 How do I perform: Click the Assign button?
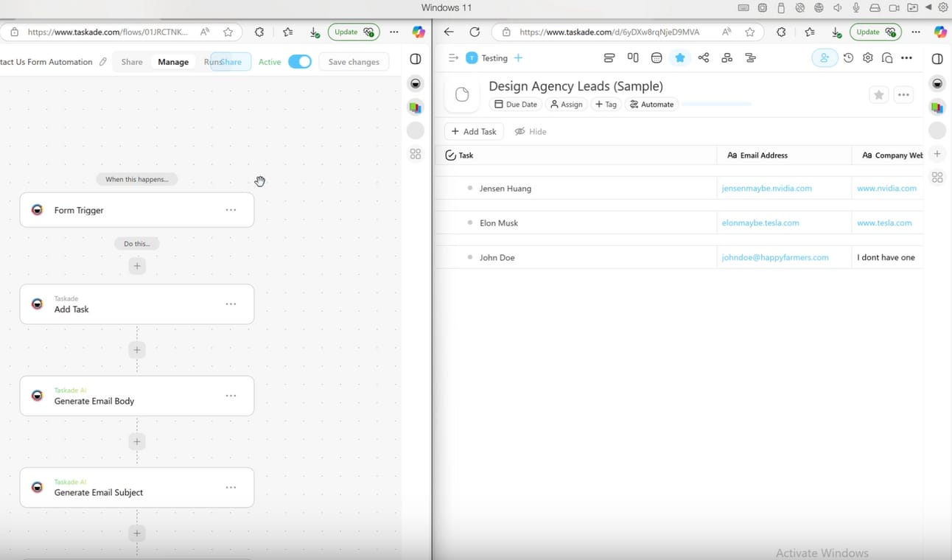pos(566,105)
